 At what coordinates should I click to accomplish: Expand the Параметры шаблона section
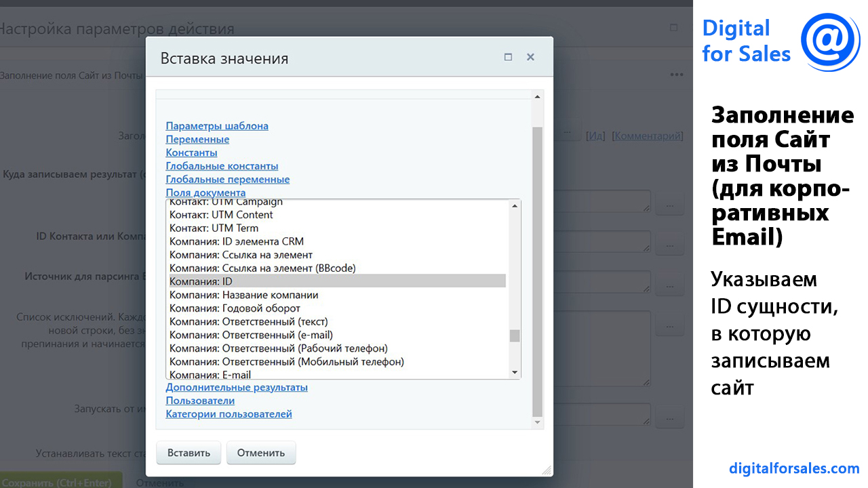(217, 126)
